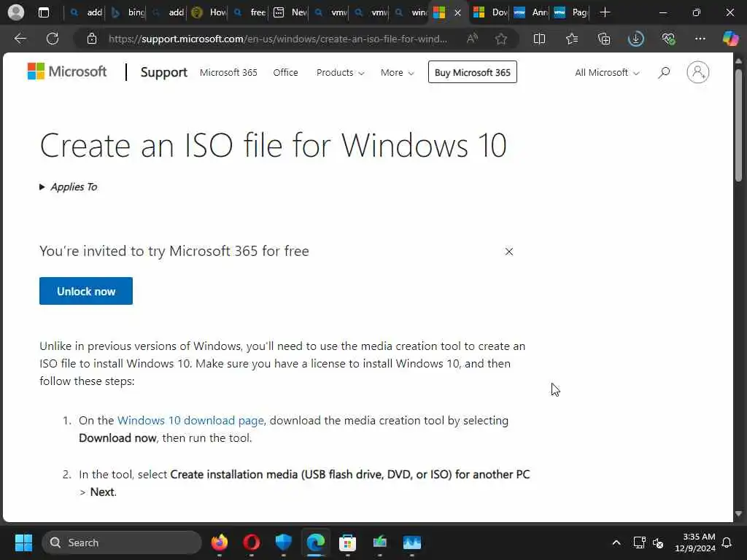747x560 pixels.
Task: Switch to the 'free' tab
Action: pyautogui.click(x=250, y=12)
